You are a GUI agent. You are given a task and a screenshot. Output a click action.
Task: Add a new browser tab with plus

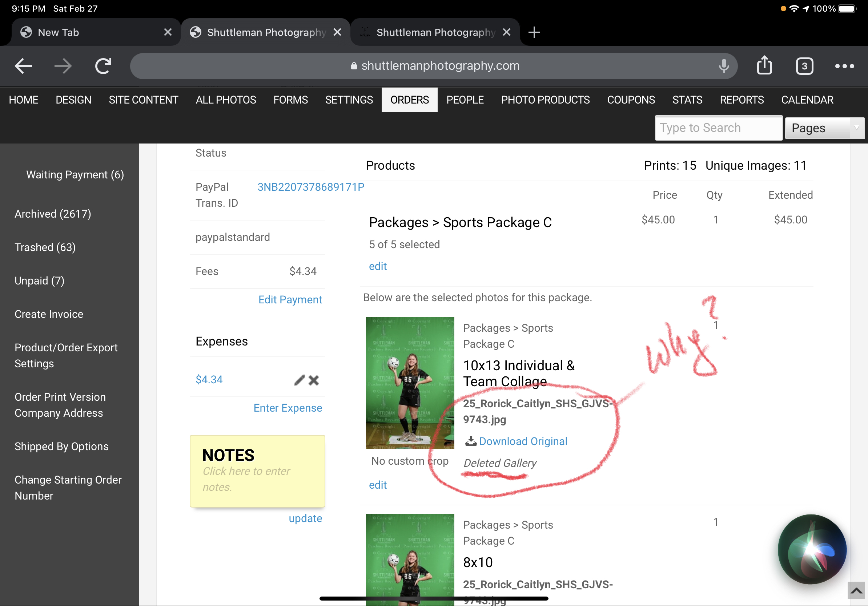[x=534, y=32]
